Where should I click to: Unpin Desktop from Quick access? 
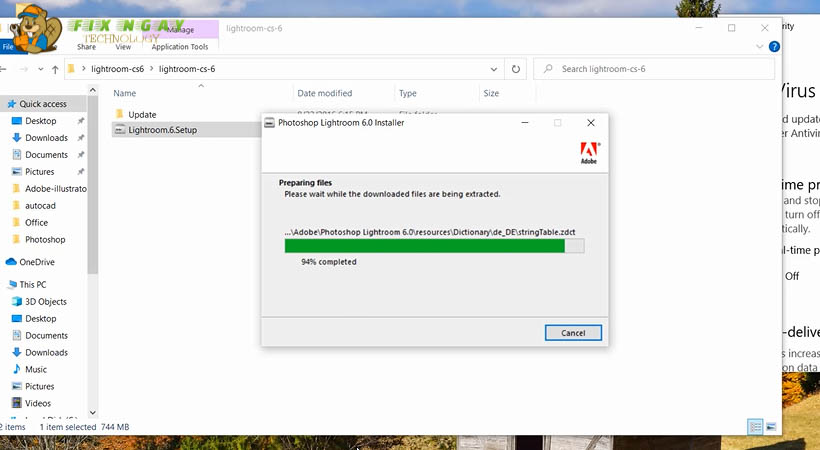(81, 121)
